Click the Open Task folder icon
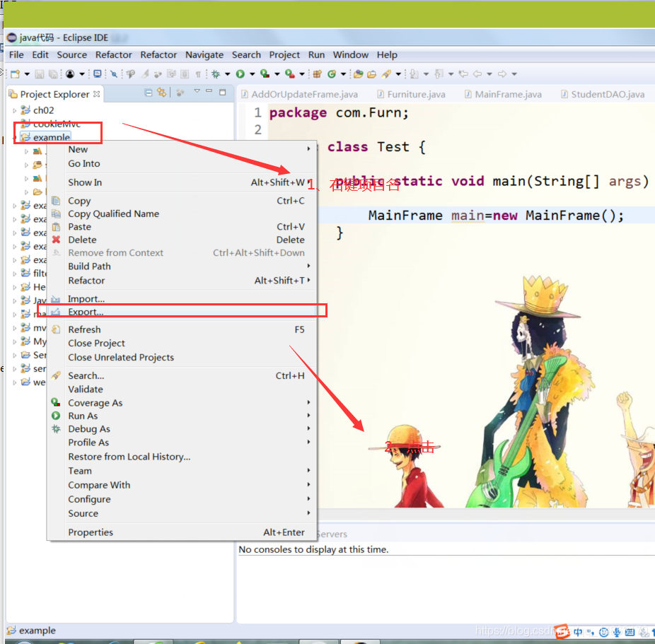This screenshot has height=644, width=655. pyautogui.click(x=372, y=74)
